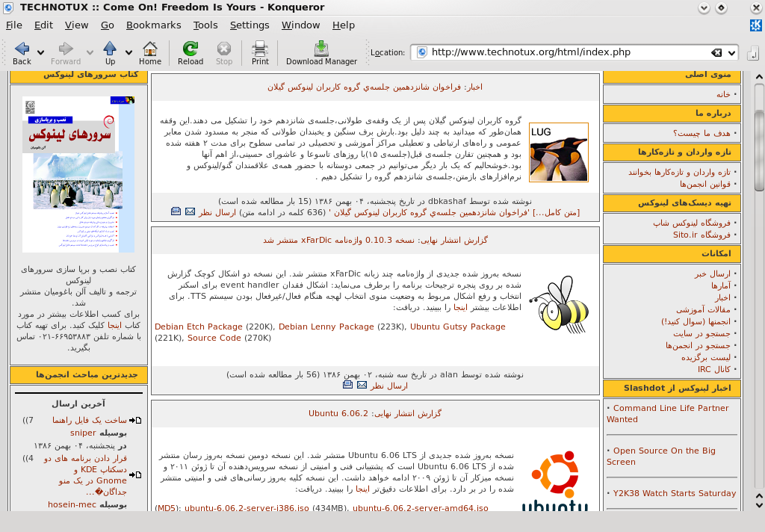Screen dimensions: 765x532
Task: Open the Home page button
Action: click(x=149, y=53)
